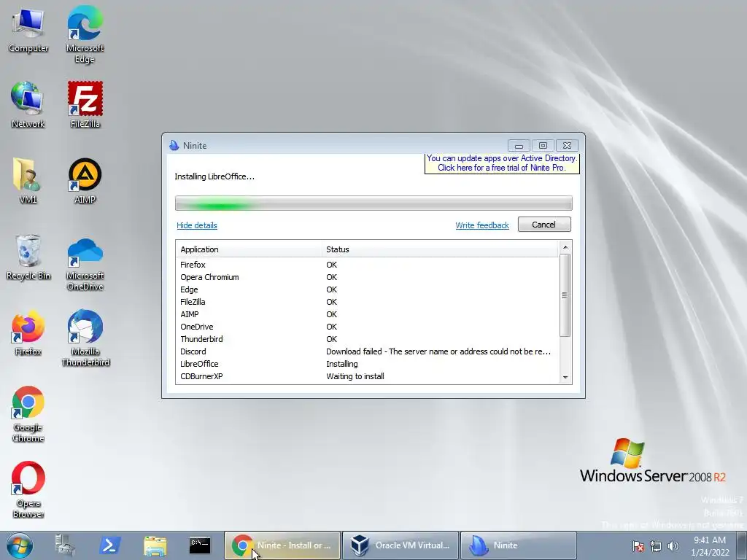Viewport: 747px width, 560px height.
Task: Select the LibreOffice row in details list
Action: [x=367, y=364]
